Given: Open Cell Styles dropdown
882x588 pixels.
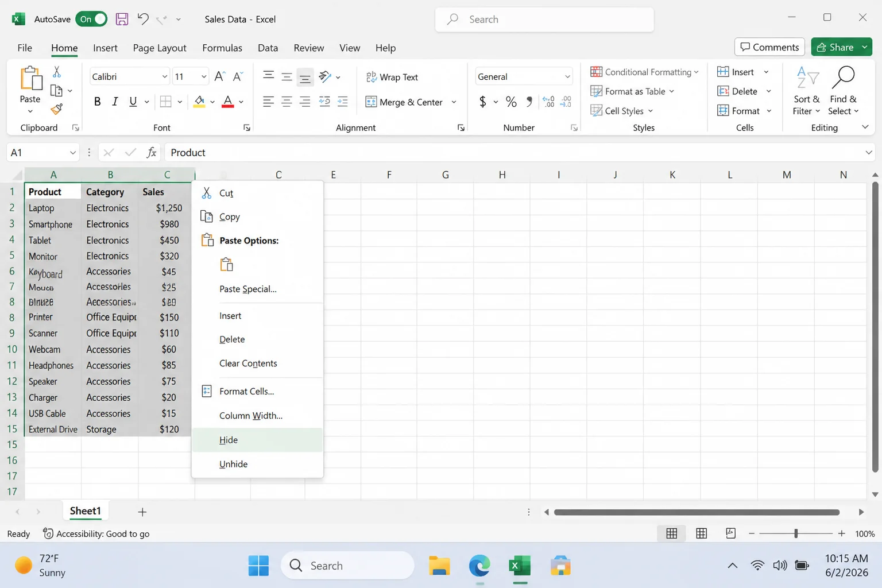Looking at the screenshot, I should click(622, 111).
